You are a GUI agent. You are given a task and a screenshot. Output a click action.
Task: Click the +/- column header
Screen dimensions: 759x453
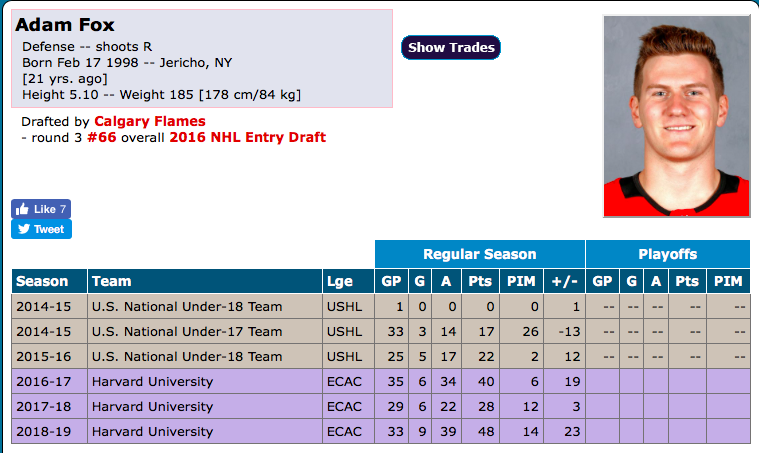[x=564, y=281]
